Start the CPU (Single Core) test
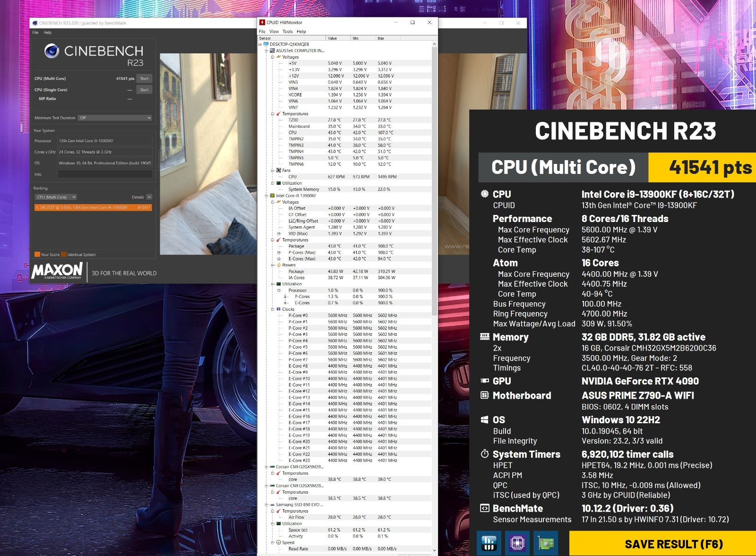Viewport: 756px width, 556px height. click(144, 90)
